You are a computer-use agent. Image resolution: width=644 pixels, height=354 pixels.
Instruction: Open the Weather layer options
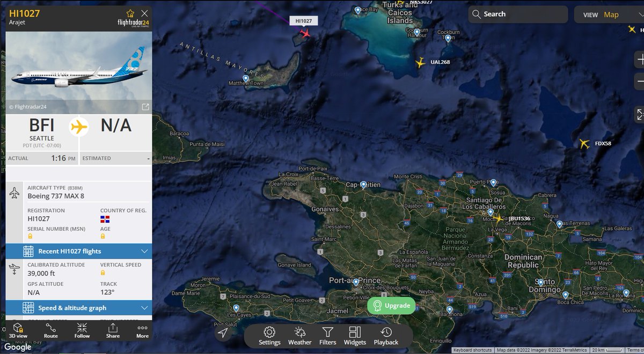point(299,336)
